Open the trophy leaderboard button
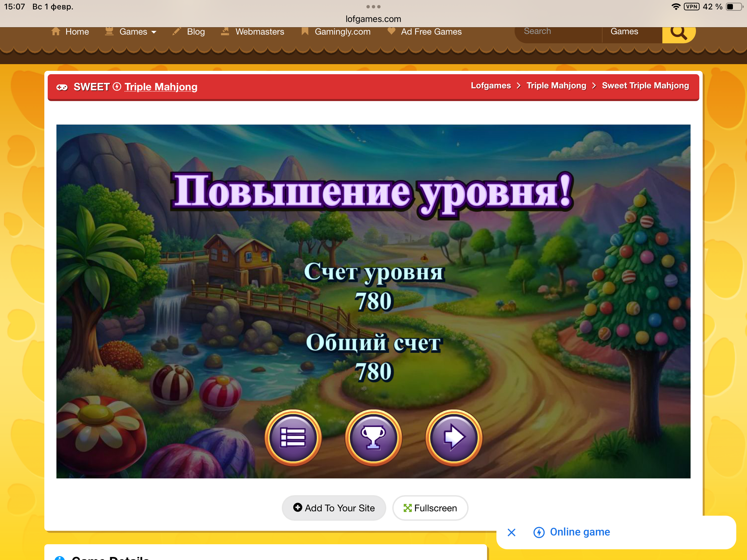 point(373,437)
